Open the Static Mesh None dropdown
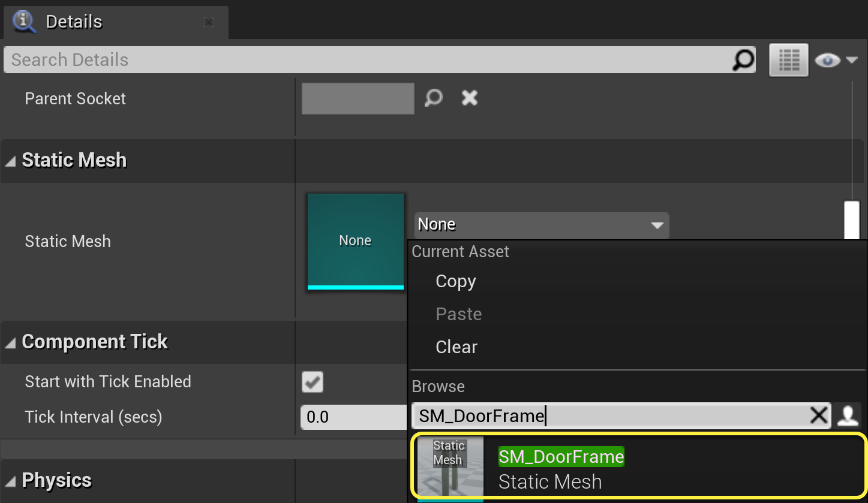This screenshot has width=868, height=503. tap(541, 225)
